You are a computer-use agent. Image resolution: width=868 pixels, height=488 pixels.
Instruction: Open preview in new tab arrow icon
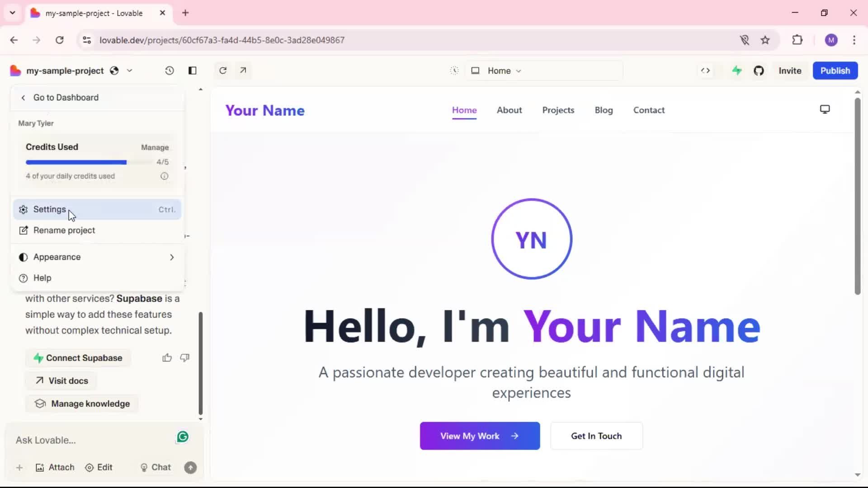(243, 70)
